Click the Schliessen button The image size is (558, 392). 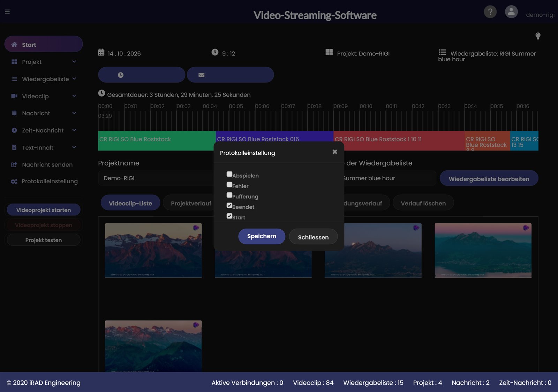click(x=313, y=237)
